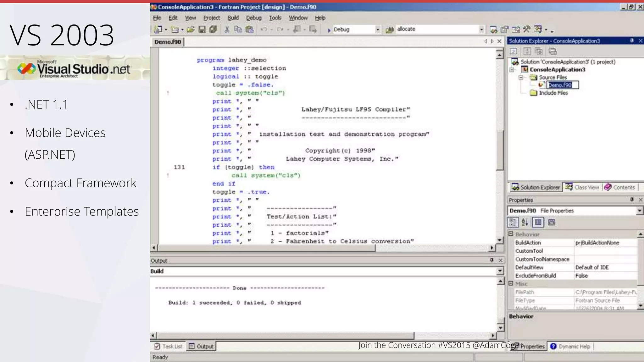
Task: Click the Navigate Forward toolbar icon
Action: point(313,29)
